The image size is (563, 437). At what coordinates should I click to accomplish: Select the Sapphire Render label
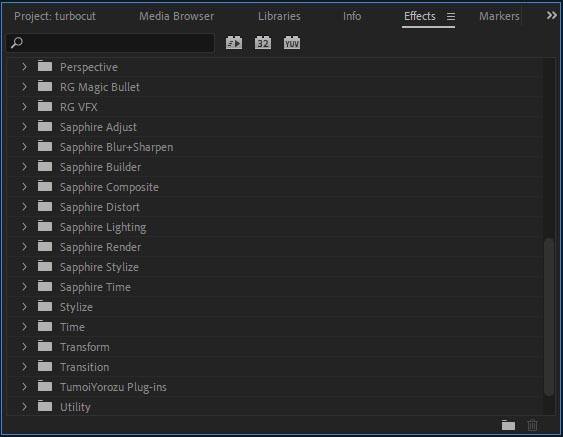coord(100,247)
